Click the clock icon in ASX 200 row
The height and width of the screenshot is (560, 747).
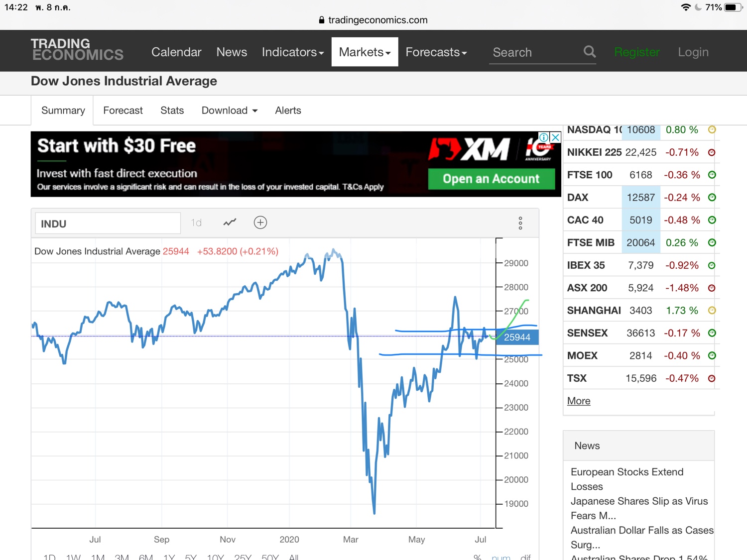712,288
